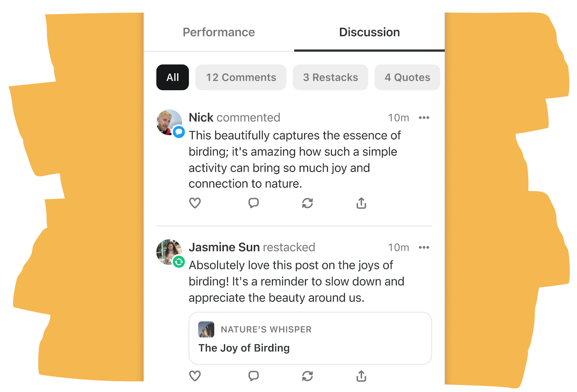
Task: Restack Jasmine Sun's post via restack icon
Action: [x=307, y=376]
